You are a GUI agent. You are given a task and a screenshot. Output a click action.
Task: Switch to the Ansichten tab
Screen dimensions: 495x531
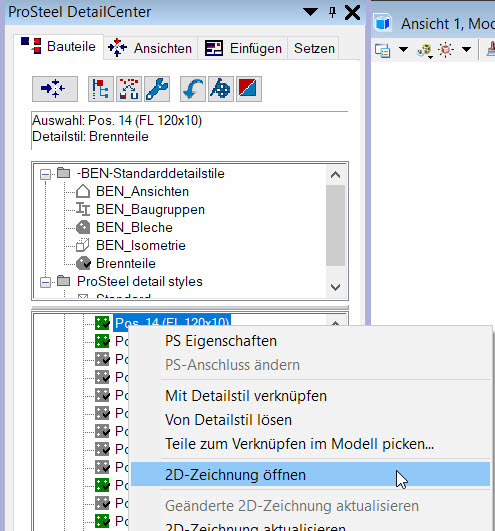pos(150,48)
